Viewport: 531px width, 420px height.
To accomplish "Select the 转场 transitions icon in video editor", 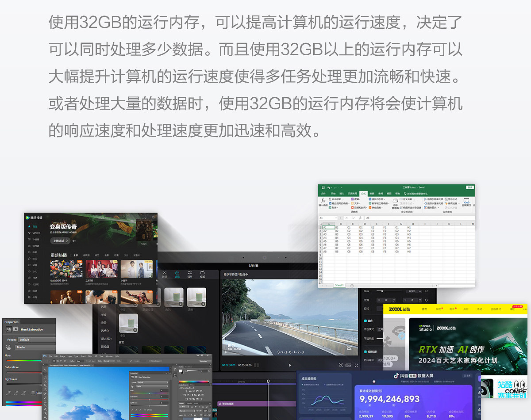I will pos(165,272).
